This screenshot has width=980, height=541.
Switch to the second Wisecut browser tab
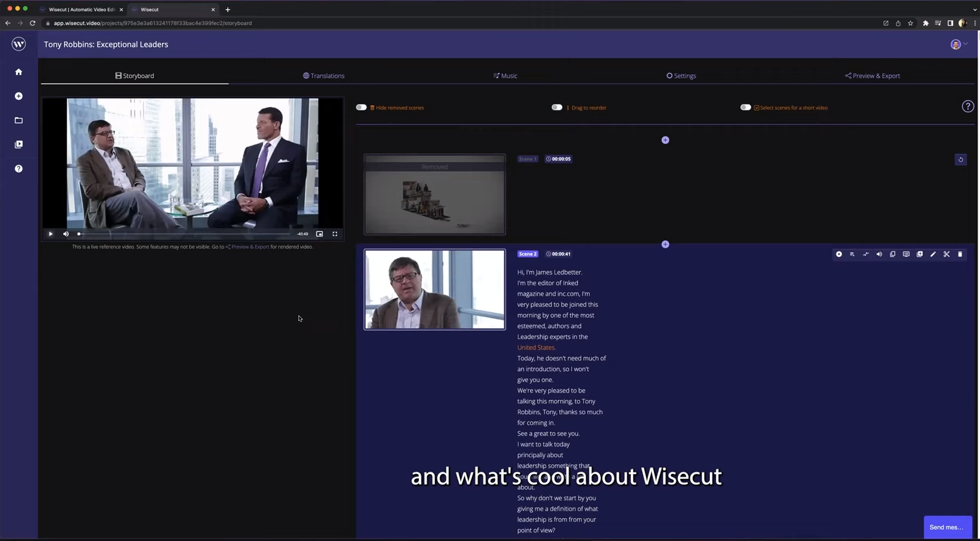(173, 10)
